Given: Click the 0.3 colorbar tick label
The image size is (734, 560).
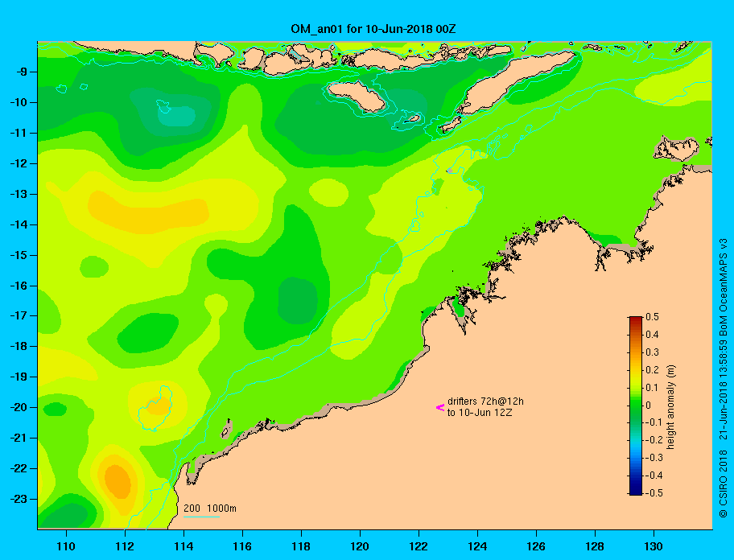Looking at the screenshot, I should [652, 352].
